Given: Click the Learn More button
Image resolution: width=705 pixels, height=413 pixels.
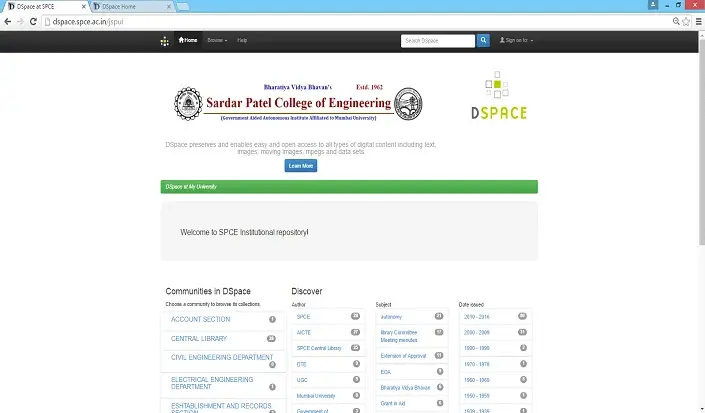Looking at the screenshot, I should pos(300,166).
